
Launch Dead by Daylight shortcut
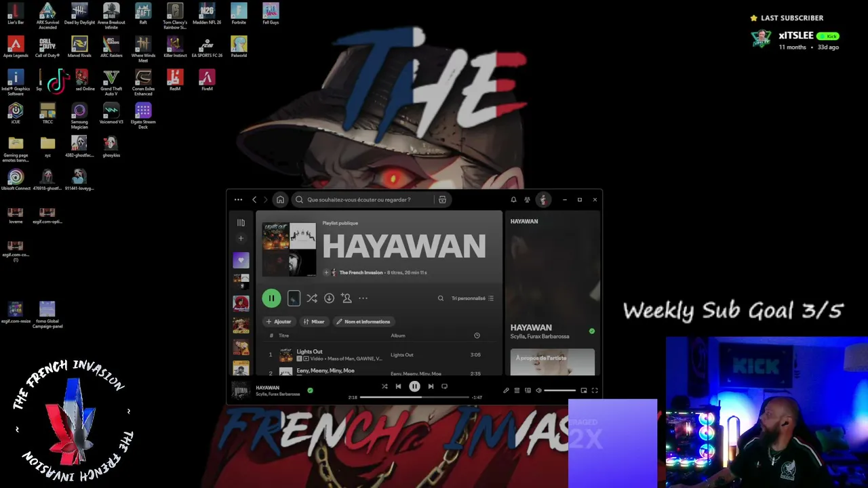click(79, 14)
